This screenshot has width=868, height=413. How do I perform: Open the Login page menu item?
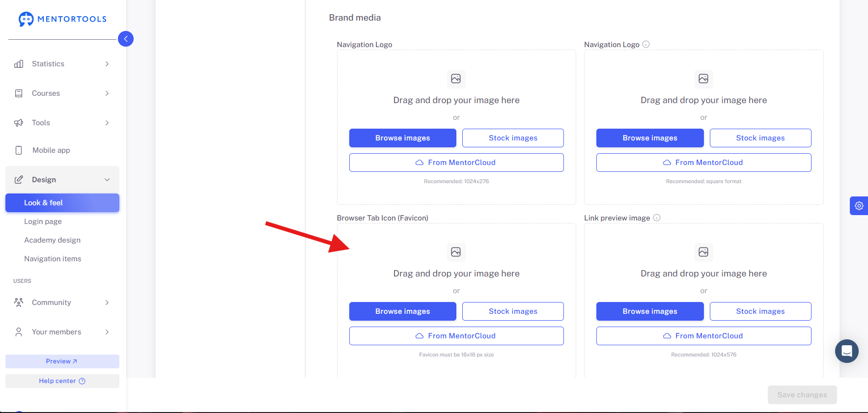coord(43,221)
